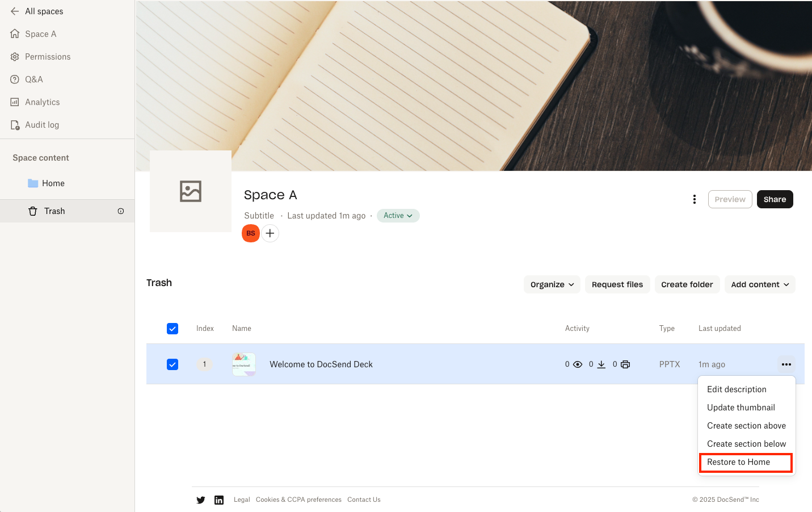
Task: Go back to All spaces
Action: [x=37, y=11]
